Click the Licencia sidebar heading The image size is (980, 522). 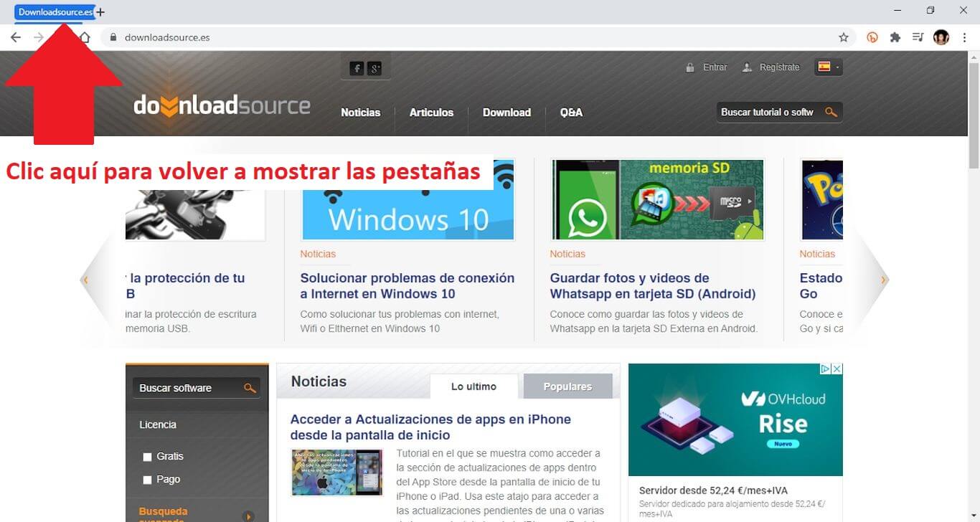pos(158,424)
